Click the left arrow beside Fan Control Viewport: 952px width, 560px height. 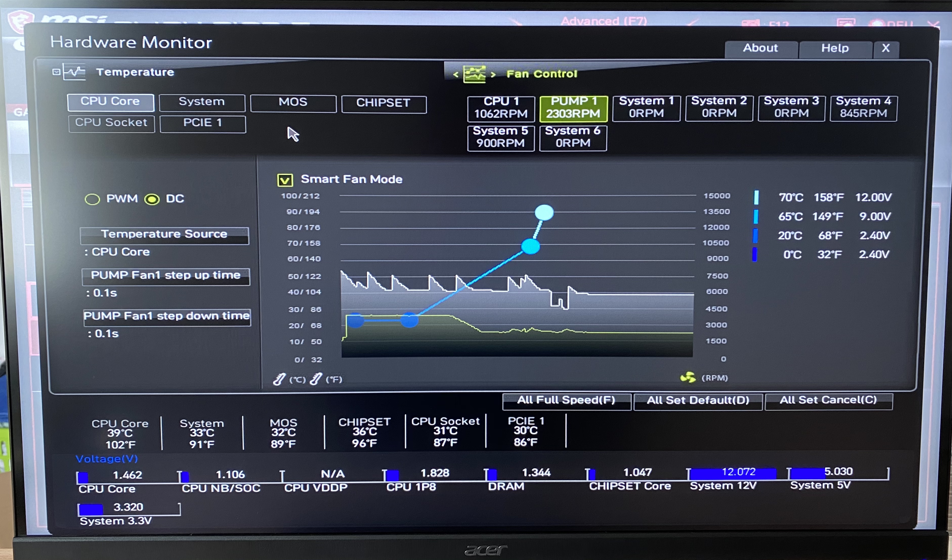(x=456, y=74)
